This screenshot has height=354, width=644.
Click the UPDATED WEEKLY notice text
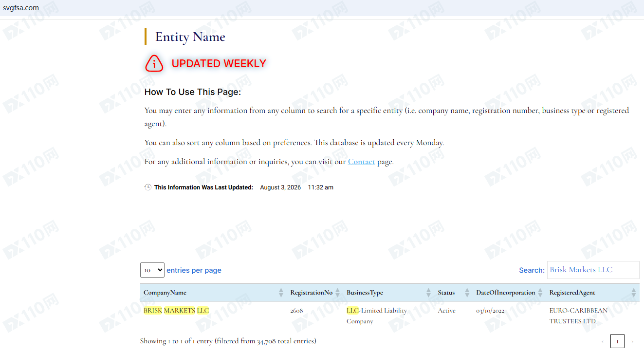(219, 63)
